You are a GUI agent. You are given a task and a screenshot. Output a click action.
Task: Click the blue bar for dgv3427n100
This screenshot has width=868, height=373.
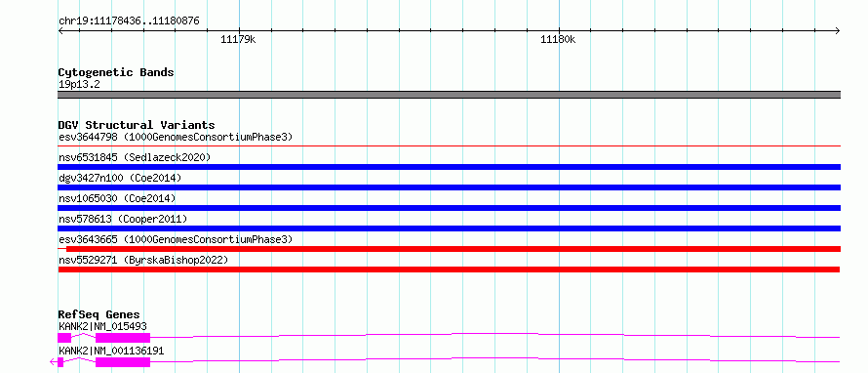(x=449, y=187)
